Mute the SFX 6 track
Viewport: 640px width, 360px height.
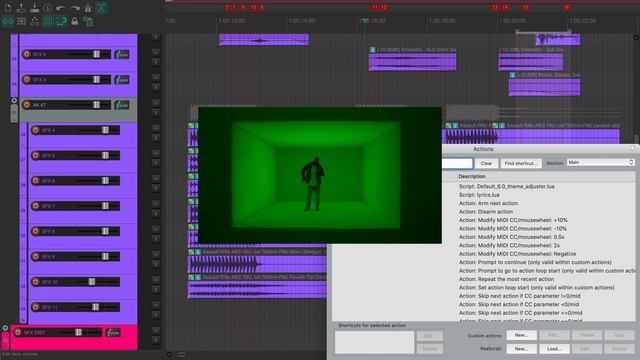pyautogui.click(x=156, y=178)
